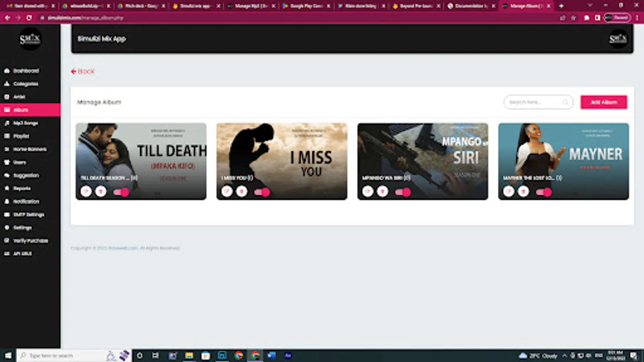Toggle the I Miss You album switch
This screenshot has height=362, width=644.
262,192
